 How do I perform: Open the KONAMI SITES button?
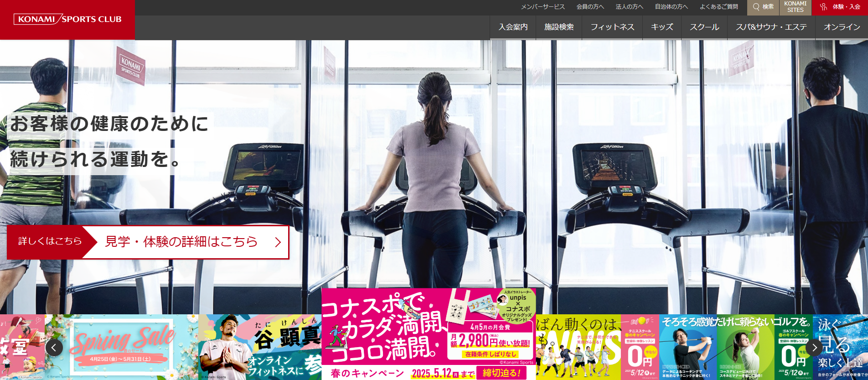coord(796,7)
